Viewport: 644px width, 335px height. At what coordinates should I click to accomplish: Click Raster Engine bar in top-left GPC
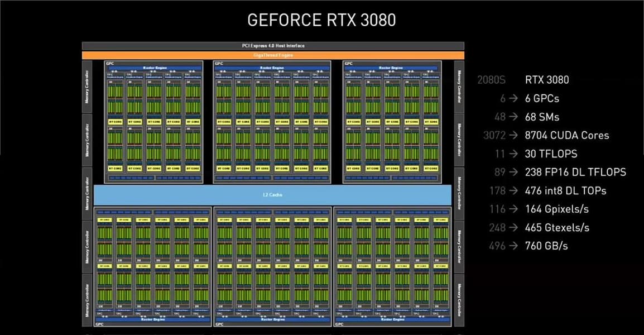pyautogui.click(x=155, y=68)
